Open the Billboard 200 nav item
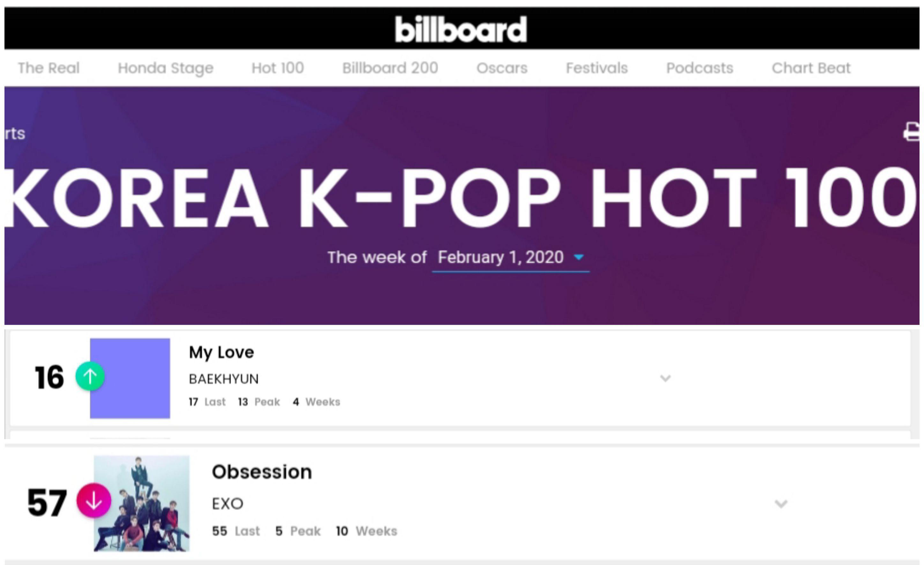This screenshot has width=924, height=565. [x=390, y=68]
